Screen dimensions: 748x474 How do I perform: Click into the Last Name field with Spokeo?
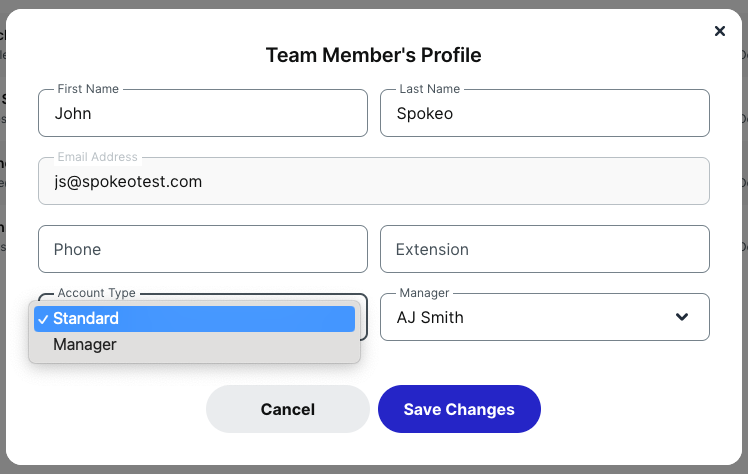pyautogui.click(x=545, y=114)
